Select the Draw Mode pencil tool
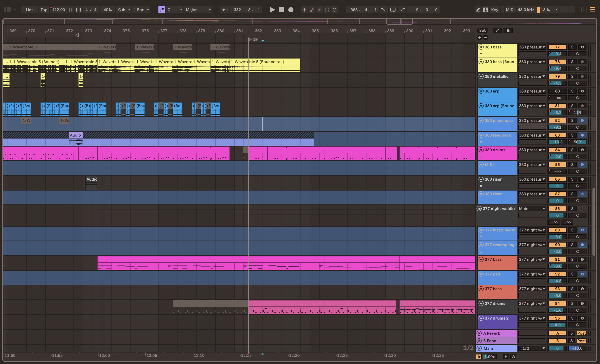 click(478, 10)
